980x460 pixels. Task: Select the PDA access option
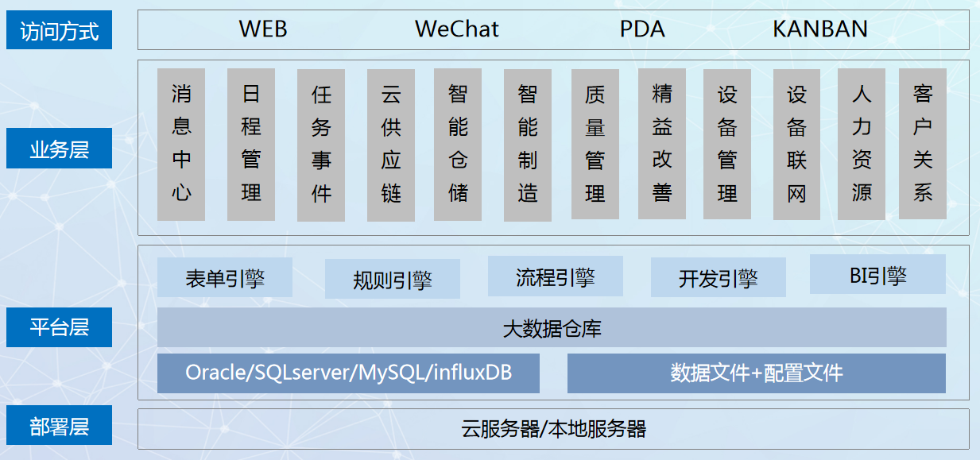[642, 29]
